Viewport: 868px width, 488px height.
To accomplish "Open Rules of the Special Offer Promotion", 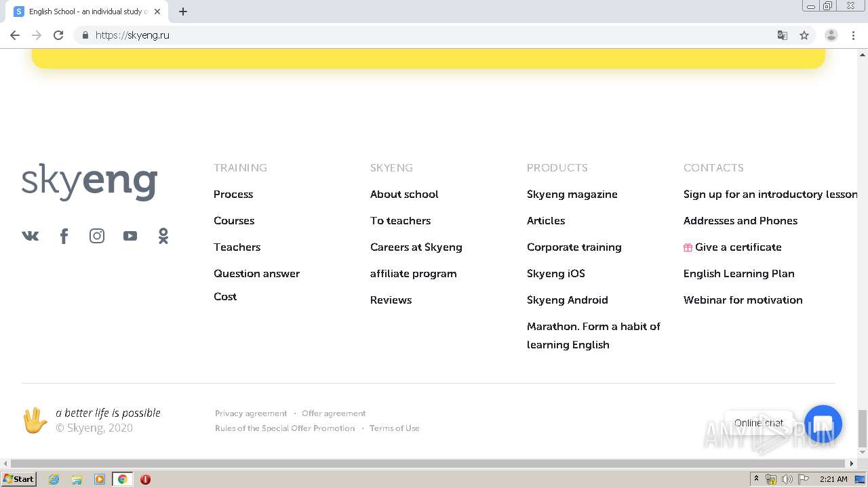I will tap(285, 428).
